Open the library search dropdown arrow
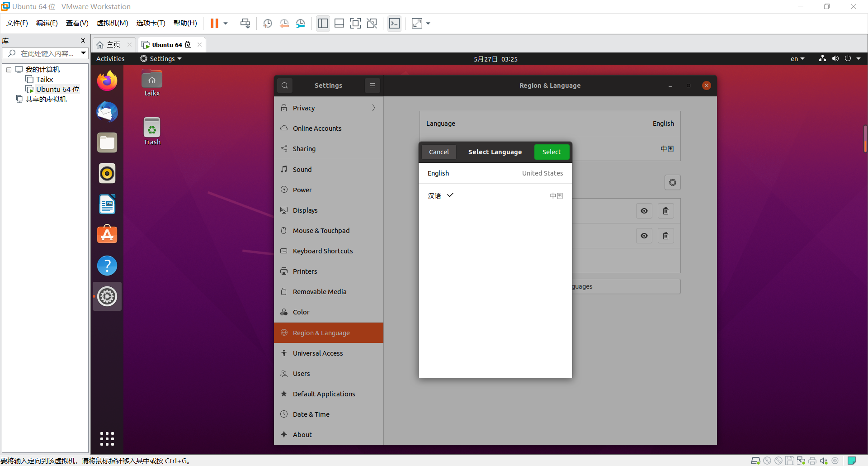The height and width of the screenshot is (466, 868). [84, 53]
